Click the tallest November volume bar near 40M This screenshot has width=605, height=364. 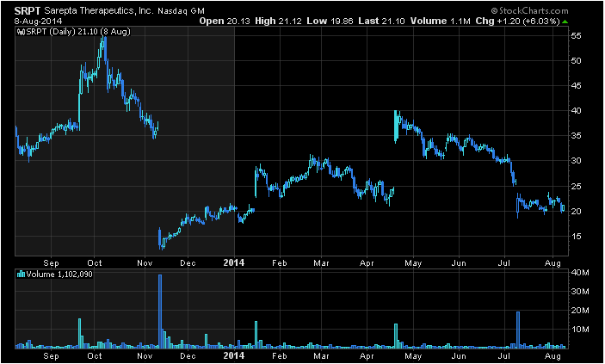(160, 312)
